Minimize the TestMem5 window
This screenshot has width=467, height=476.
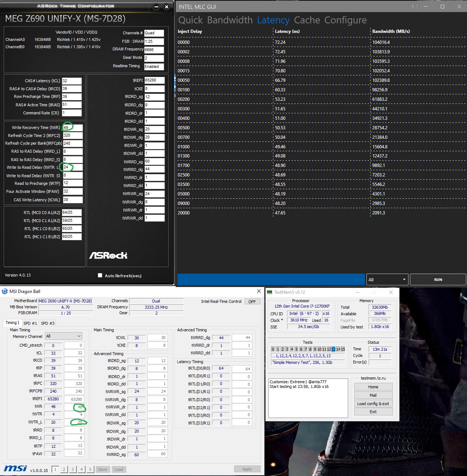pyautogui.click(x=358, y=292)
